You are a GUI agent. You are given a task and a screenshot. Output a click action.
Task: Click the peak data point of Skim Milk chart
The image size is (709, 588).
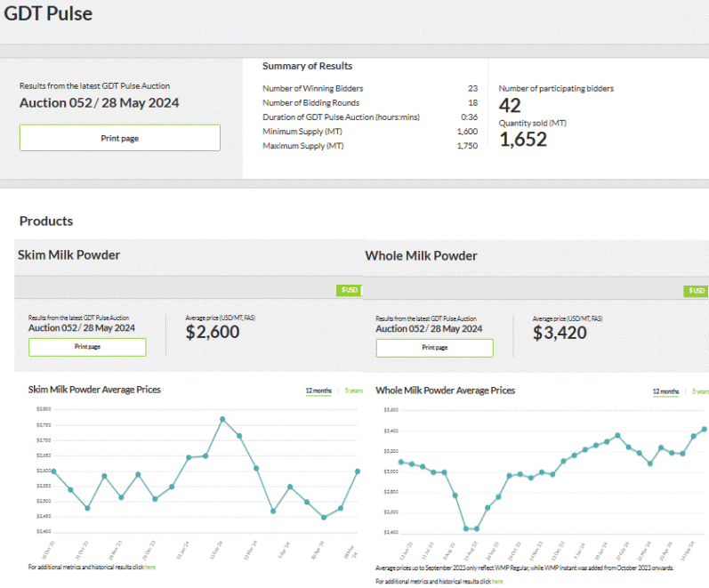[x=222, y=419]
